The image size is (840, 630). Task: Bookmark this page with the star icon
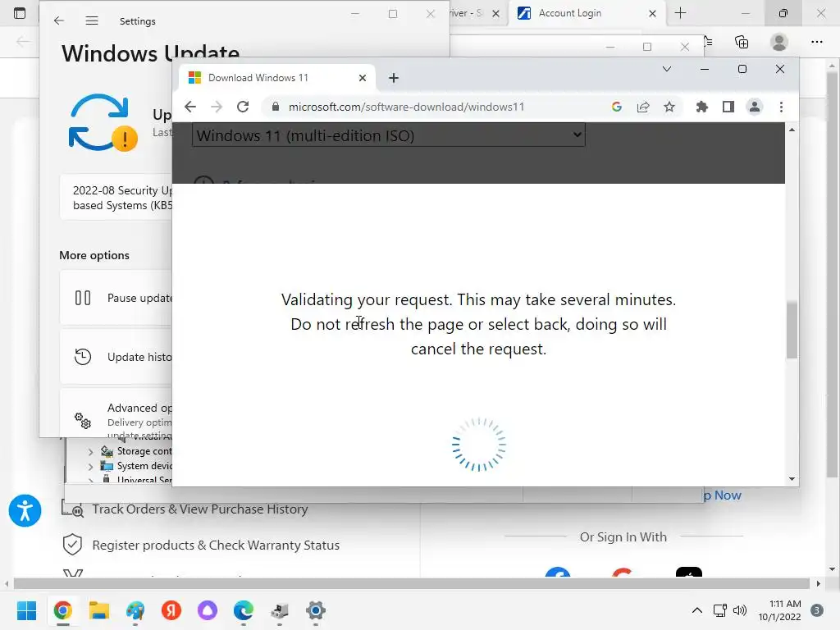[669, 107]
